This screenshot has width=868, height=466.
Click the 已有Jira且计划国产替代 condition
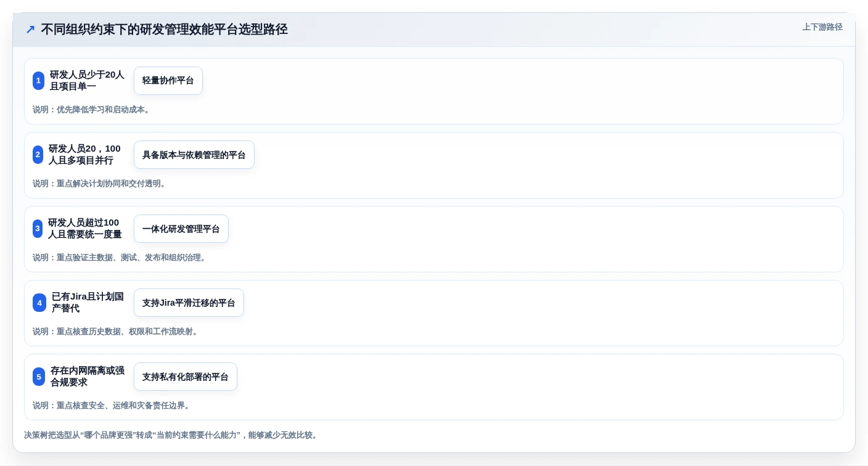coord(88,303)
